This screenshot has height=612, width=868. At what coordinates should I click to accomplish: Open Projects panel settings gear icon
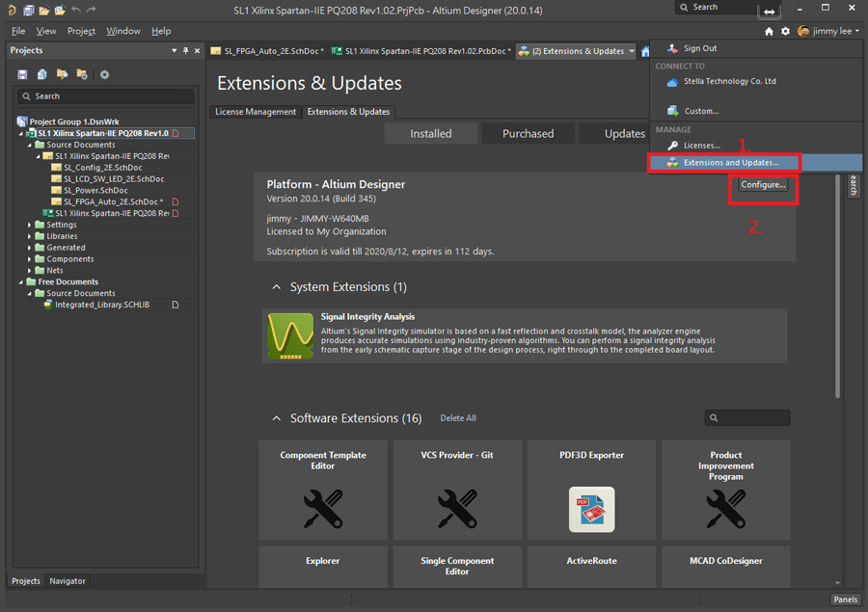click(x=104, y=74)
